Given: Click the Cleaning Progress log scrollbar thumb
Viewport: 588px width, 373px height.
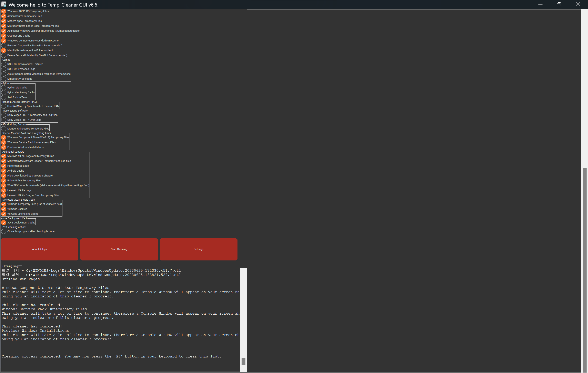Looking at the screenshot, I should 243,361.
